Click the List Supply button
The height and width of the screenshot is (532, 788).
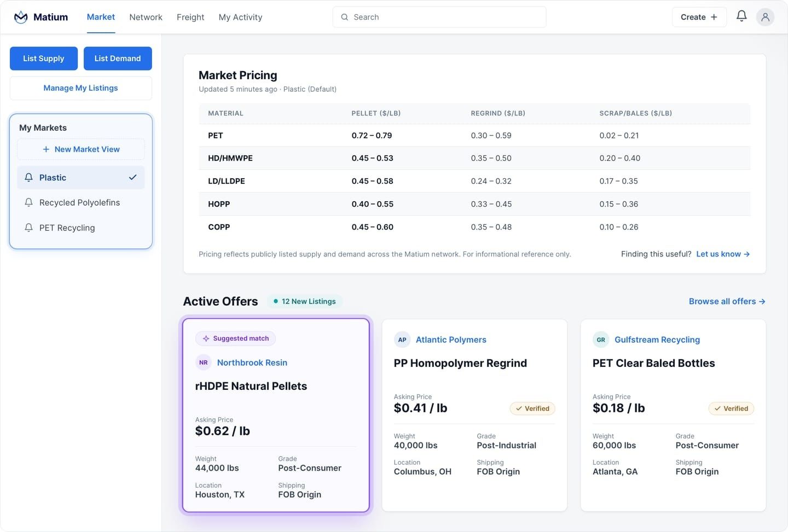click(x=44, y=59)
